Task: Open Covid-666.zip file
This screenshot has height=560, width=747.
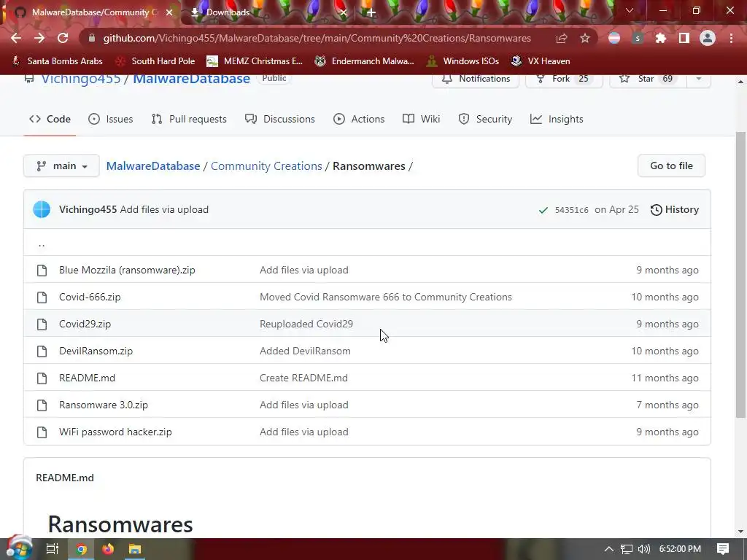Action: coord(90,297)
